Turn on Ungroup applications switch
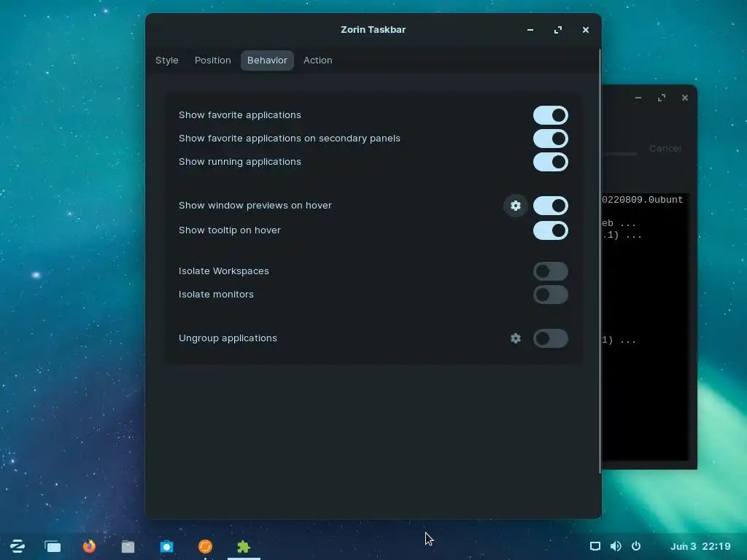 [550, 338]
